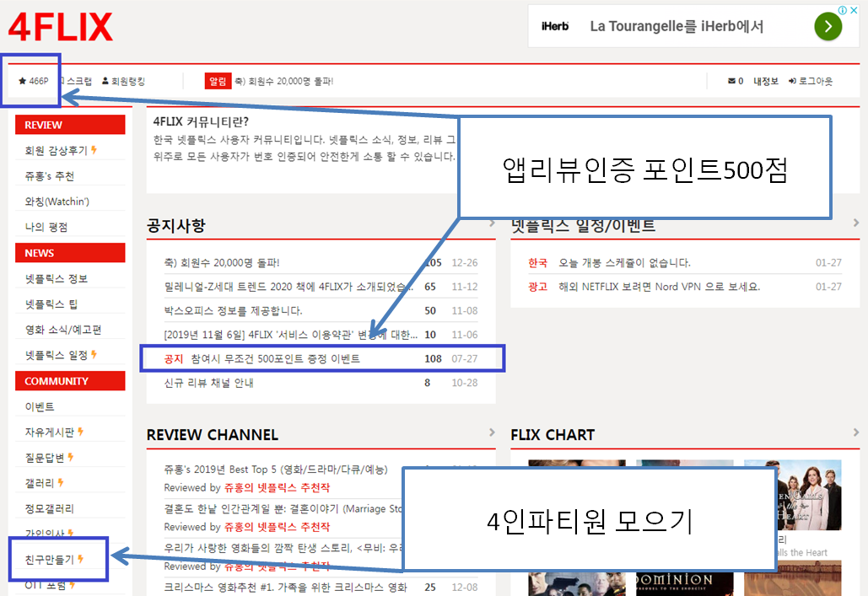Open 크리스마스 영화추천 #1 review
Image resolution: width=868 pixels, height=596 pixels.
coord(285,587)
